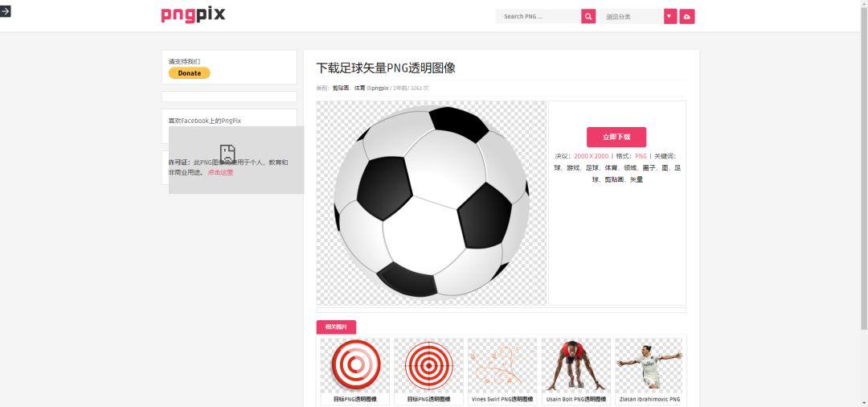
Task: Click the arrow icon in the top-left corner
Action: pyautogui.click(x=5, y=11)
